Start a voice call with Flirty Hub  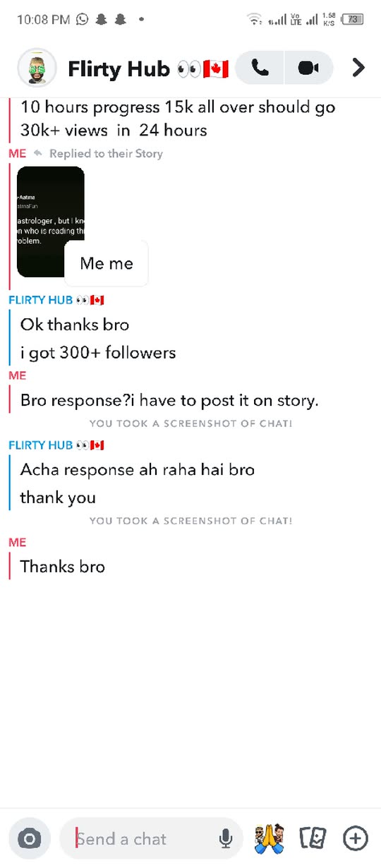[260, 68]
